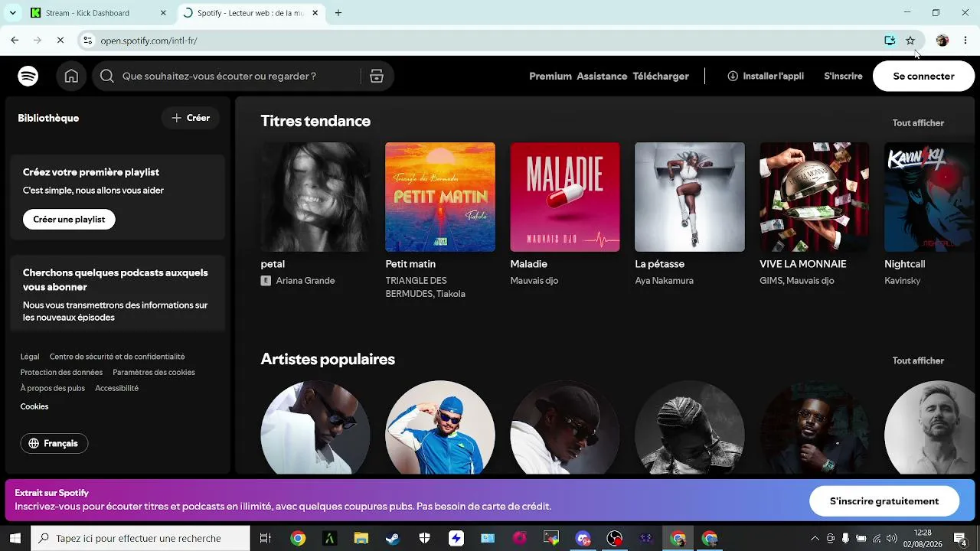Open Windows Security shield in taskbar
980x551 pixels.
tap(424, 538)
